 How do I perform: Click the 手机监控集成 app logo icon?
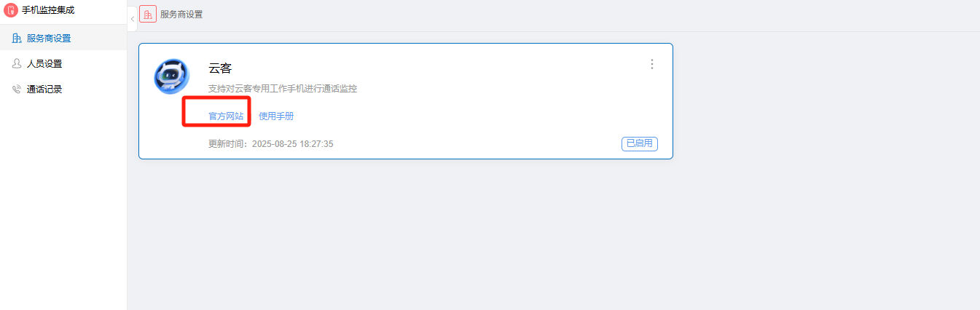coord(11,11)
